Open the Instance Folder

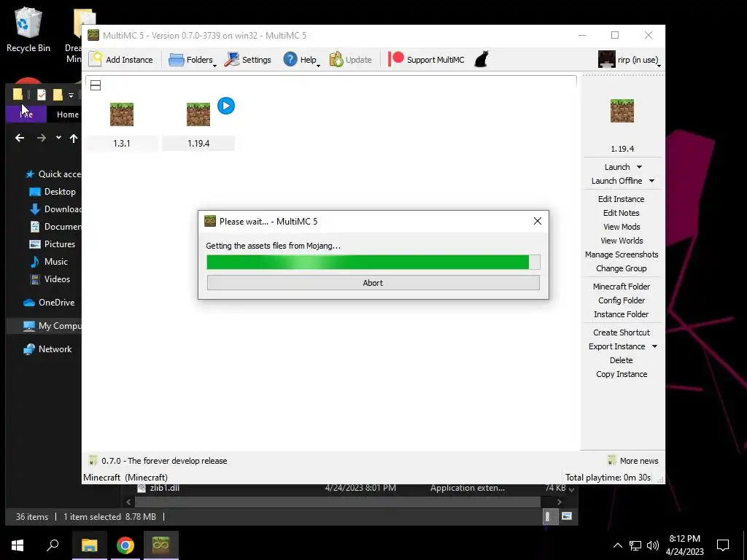pos(622,314)
